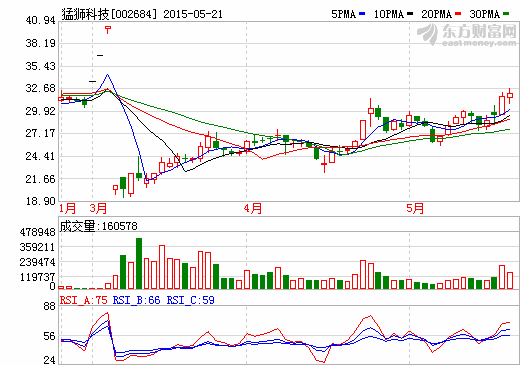The width and height of the screenshot is (520, 365).
Task: Click the chart date 2015-05-21
Action: (x=193, y=14)
